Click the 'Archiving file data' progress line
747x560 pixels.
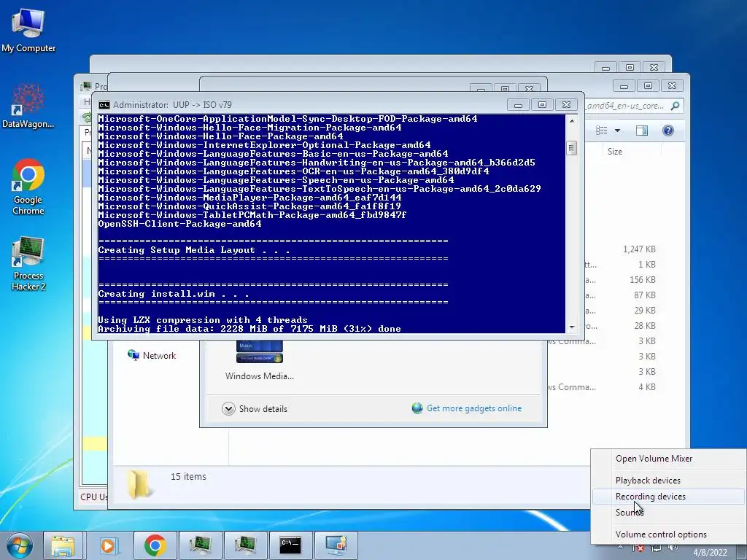[x=249, y=329]
